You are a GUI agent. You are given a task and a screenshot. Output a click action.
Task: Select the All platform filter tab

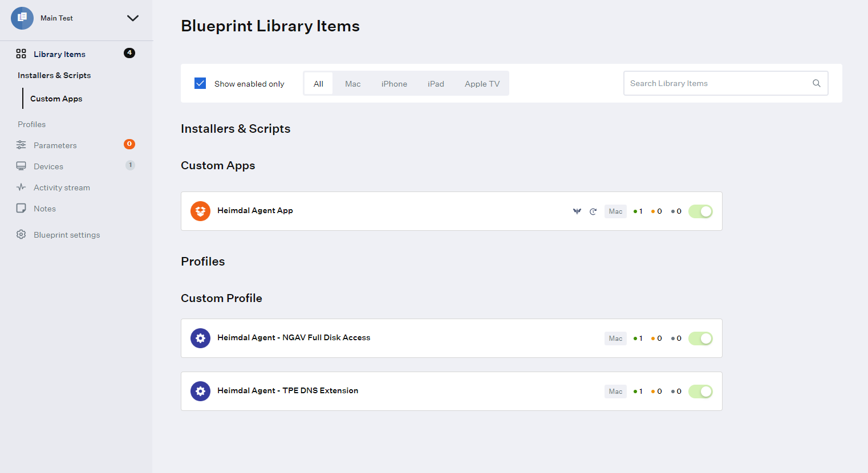coord(318,84)
